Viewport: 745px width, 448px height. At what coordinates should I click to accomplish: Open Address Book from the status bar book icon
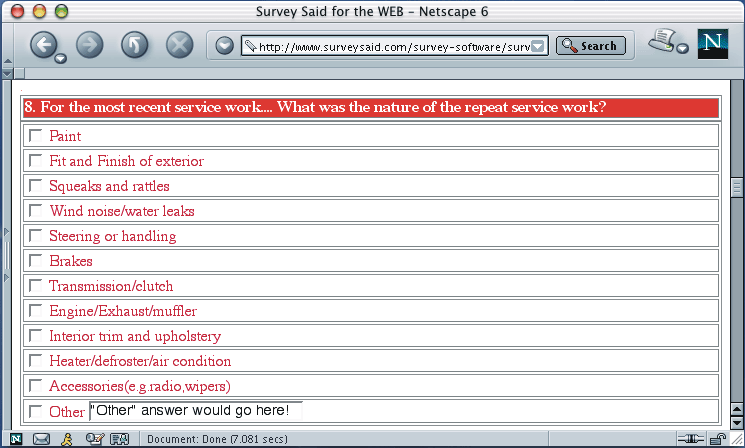point(120,439)
